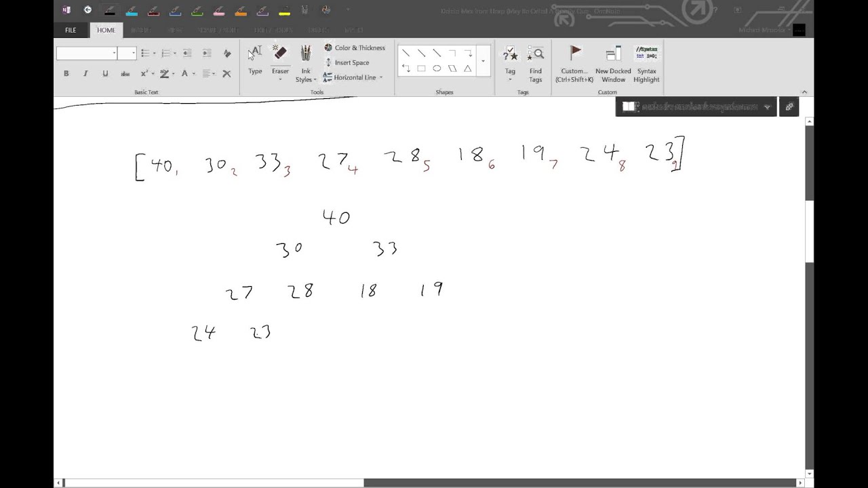Open the font color dropdown arrow
This screenshot has width=868, height=488.
coord(194,74)
